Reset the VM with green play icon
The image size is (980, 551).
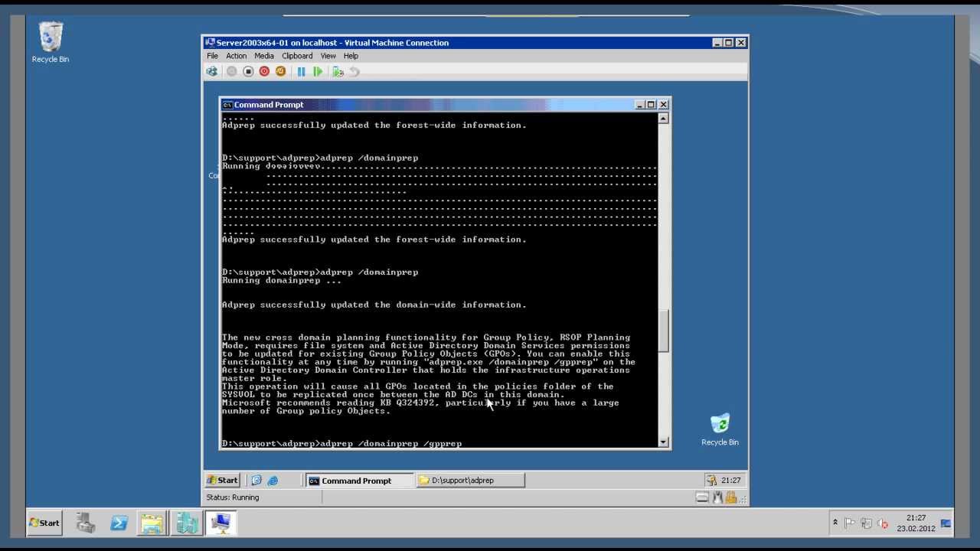[x=318, y=71]
